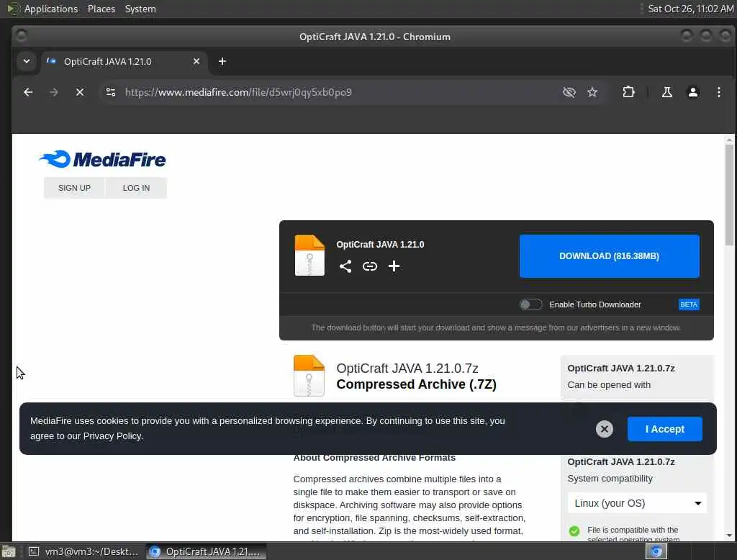Viewport: 737px width, 560px height.
Task: Open the Applications menu
Action: [x=51, y=9]
